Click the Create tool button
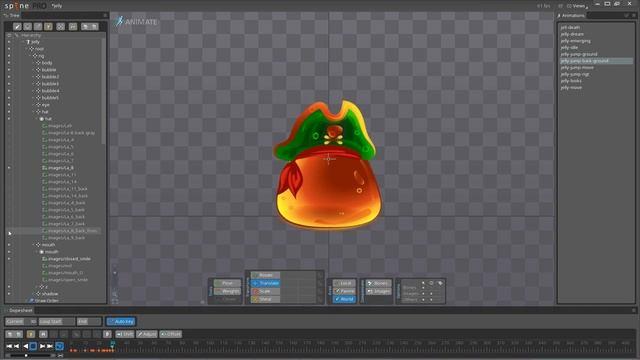The width and height of the screenshot is (640, 360). (x=227, y=299)
